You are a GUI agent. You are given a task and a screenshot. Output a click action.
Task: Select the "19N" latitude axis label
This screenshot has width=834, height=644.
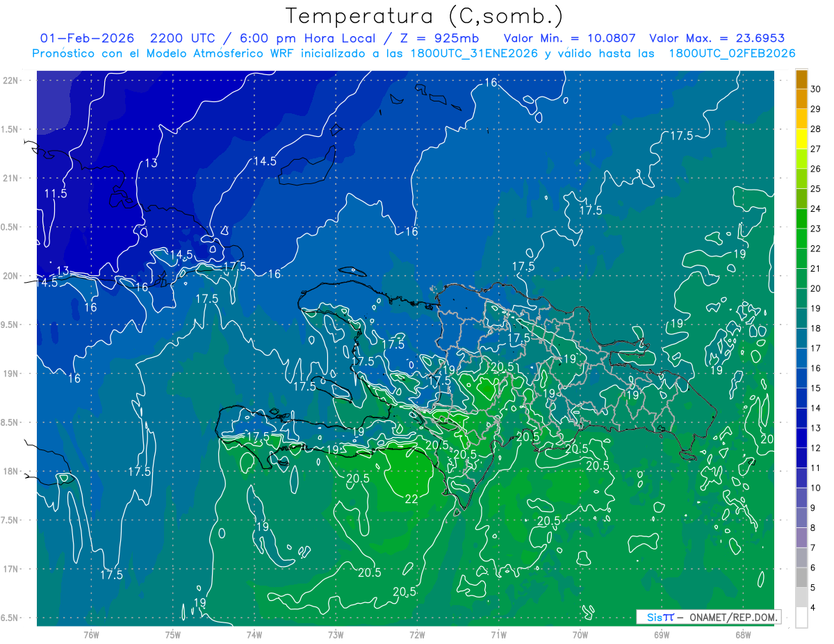(x=11, y=374)
